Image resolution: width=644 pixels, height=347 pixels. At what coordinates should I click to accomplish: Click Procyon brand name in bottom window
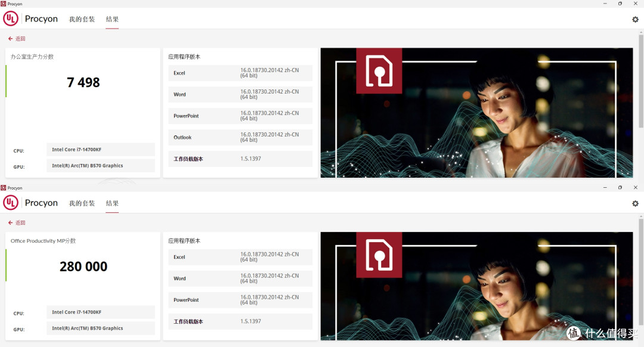click(x=41, y=203)
